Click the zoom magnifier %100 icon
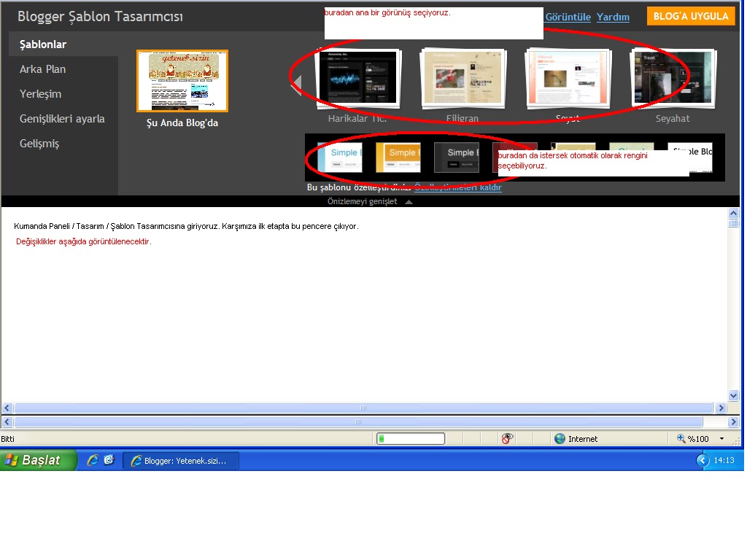Screen dimensions: 747x560 tap(681, 438)
